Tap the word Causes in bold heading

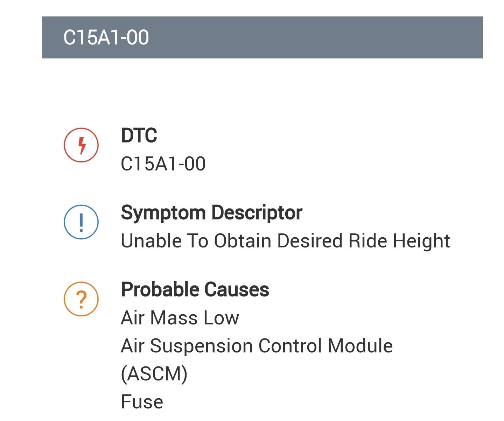pos(237,289)
